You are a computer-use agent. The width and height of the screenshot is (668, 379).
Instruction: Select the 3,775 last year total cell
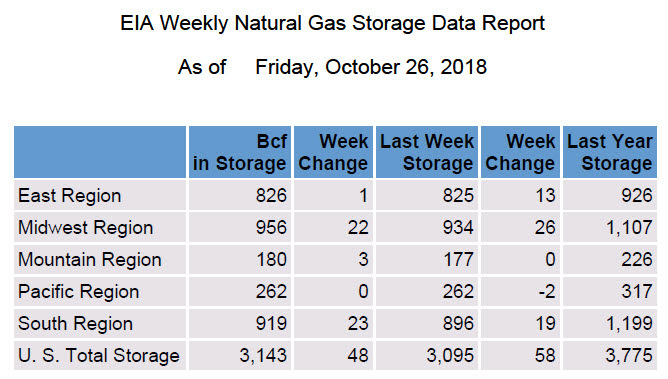click(610, 356)
